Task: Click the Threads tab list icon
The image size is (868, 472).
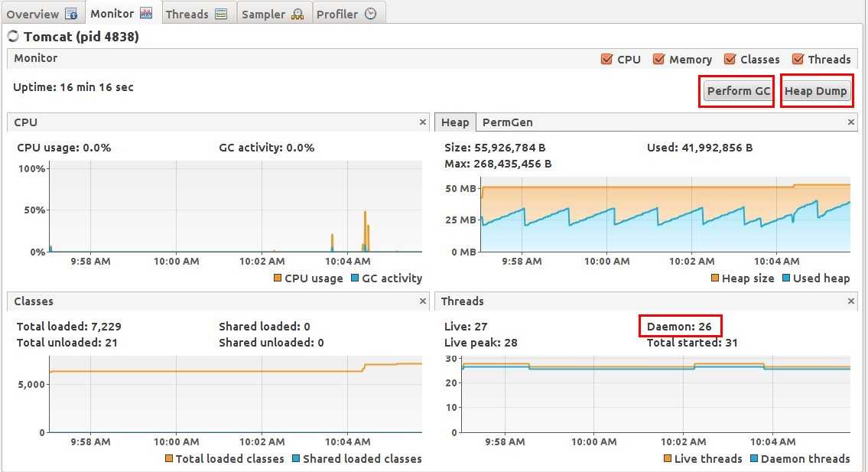Action: click(221, 14)
